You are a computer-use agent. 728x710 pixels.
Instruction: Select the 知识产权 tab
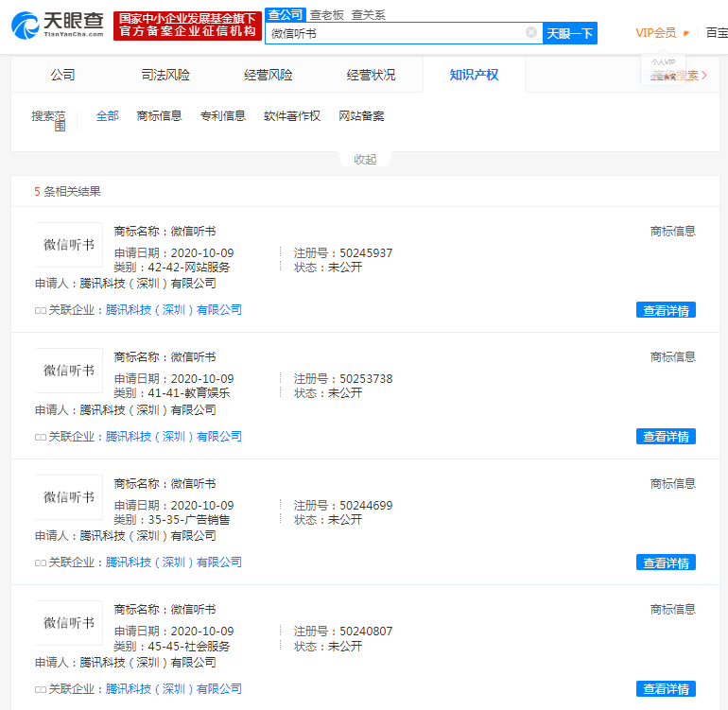[x=474, y=75]
